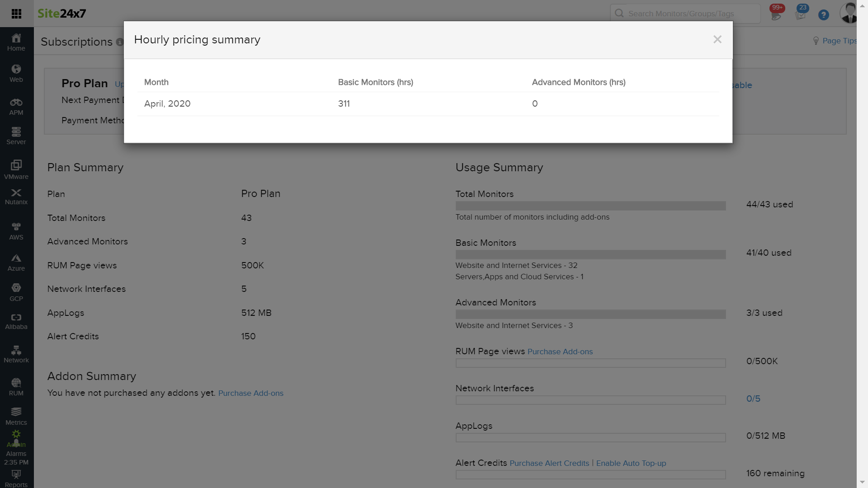Click the Pro Plan heading
The image size is (868, 488).
85,84
